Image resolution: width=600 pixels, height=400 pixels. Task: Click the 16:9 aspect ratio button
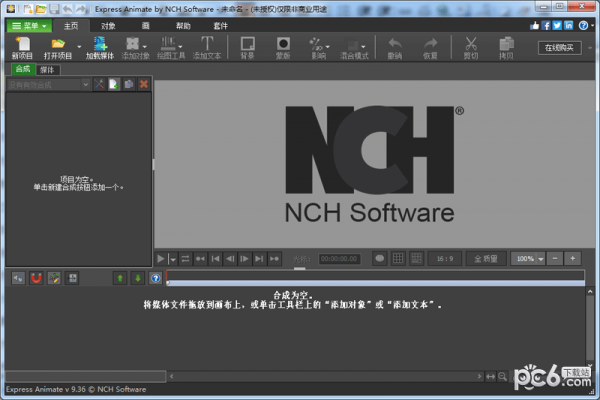[445, 259]
